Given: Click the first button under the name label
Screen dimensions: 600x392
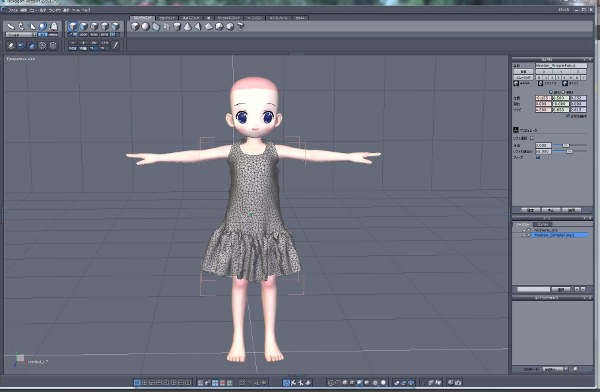Looking at the screenshot, I should (x=523, y=72).
